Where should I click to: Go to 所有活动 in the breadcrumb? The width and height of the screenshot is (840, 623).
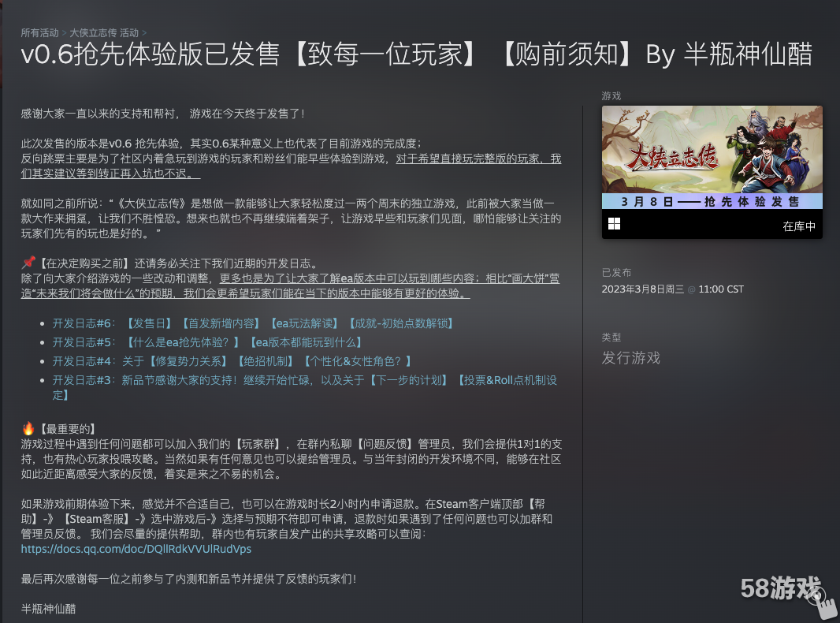coord(39,33)
